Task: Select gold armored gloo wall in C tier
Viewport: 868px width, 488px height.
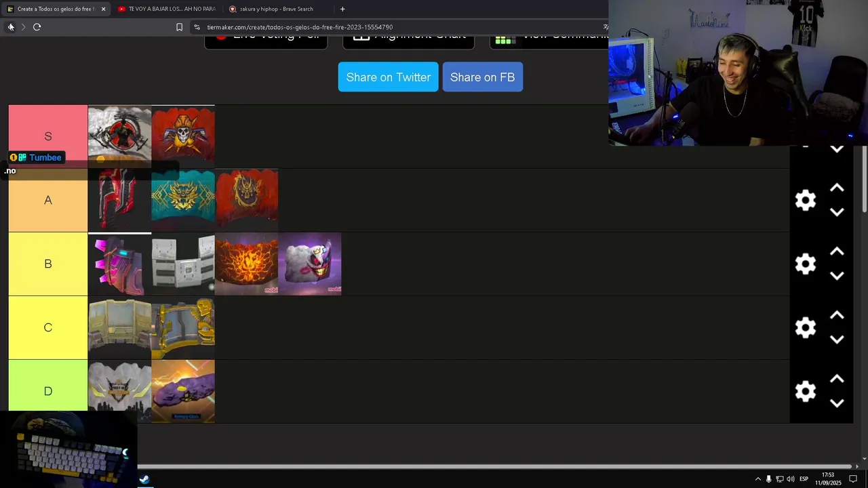Action: tap(183, 327)
